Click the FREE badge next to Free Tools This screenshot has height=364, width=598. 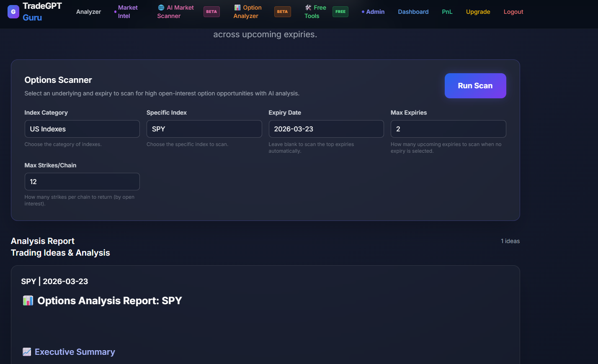click(x=340, y=12)
